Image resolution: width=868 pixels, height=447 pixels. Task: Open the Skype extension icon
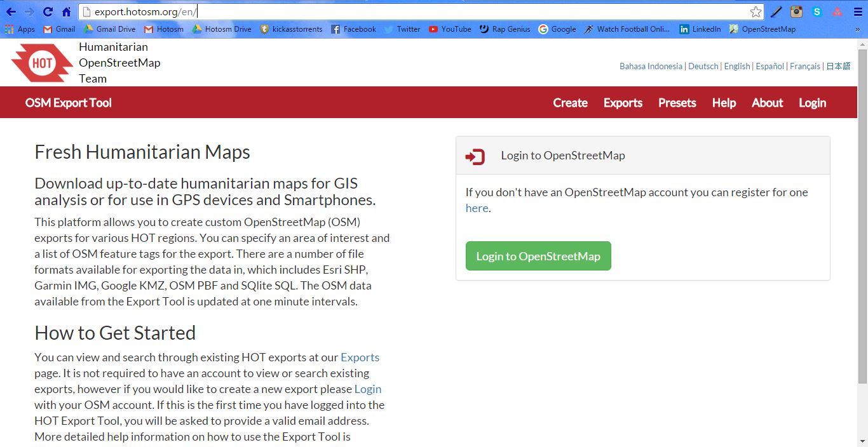[817, 11]
